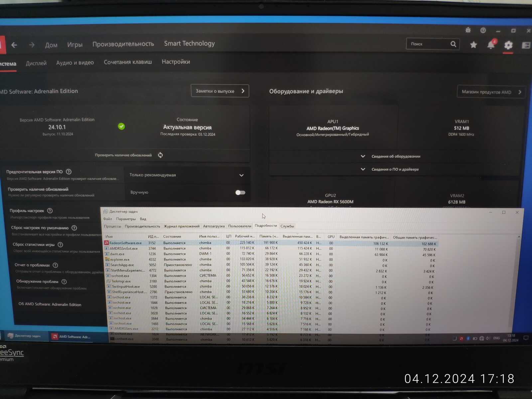Viewport: 532px width, 399px height.
Task: Click the sidebar panel icon at top right
Action: (x=526, y=45)
